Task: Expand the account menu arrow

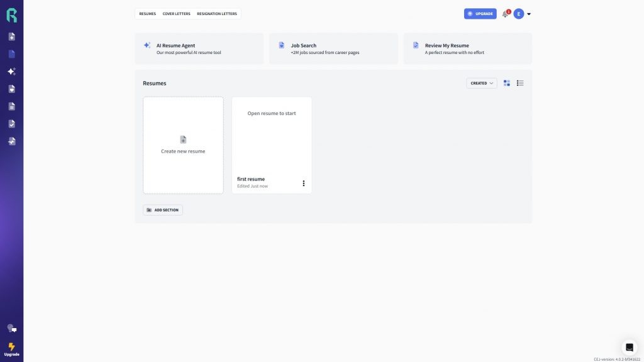Action: pyautogui.click(x=529, y=14)
